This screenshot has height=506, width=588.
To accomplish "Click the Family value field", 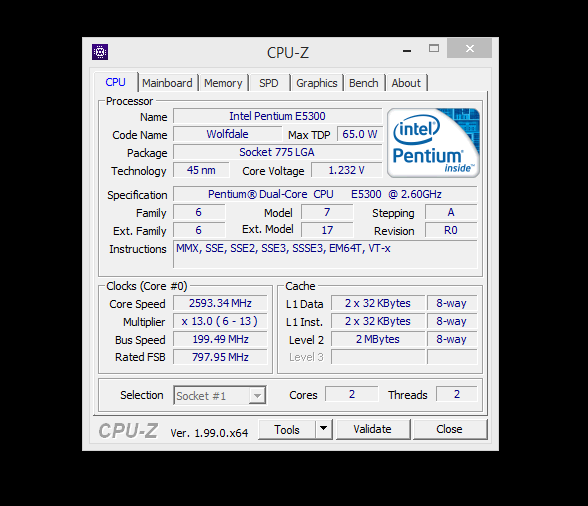I will (x=199, y=212).
